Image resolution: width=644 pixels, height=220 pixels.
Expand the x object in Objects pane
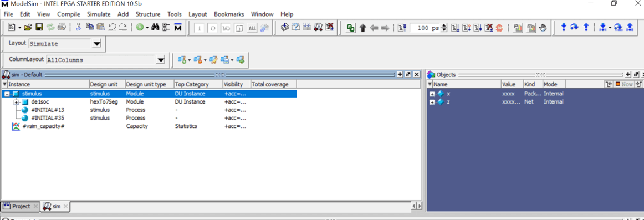432,94
